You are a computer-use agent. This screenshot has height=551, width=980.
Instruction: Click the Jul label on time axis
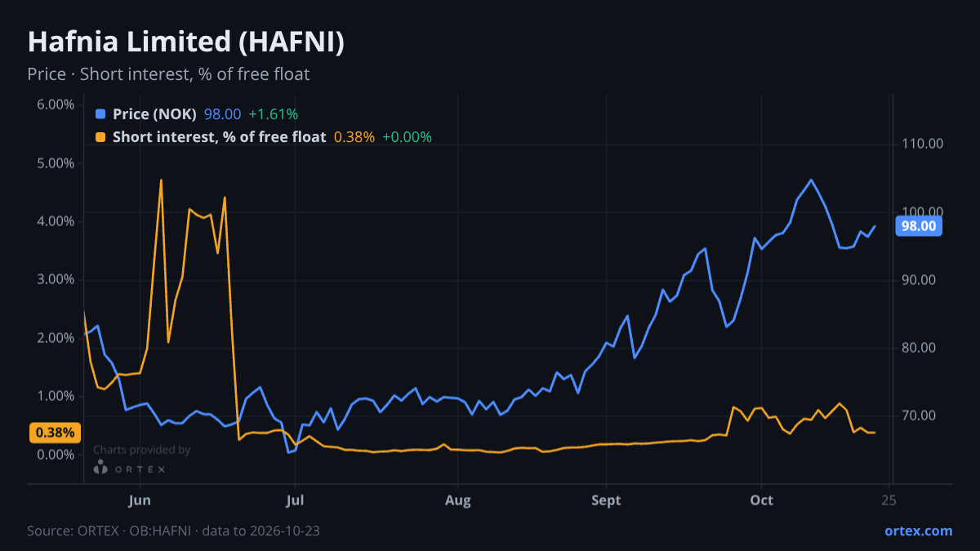[x=296, y=500]
